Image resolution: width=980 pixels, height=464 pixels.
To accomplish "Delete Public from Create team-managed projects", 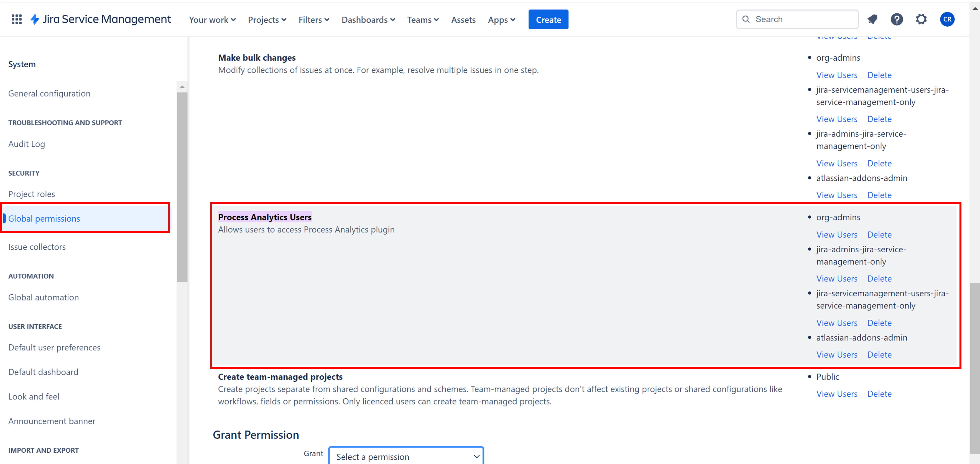I will [x=879, y=394].
